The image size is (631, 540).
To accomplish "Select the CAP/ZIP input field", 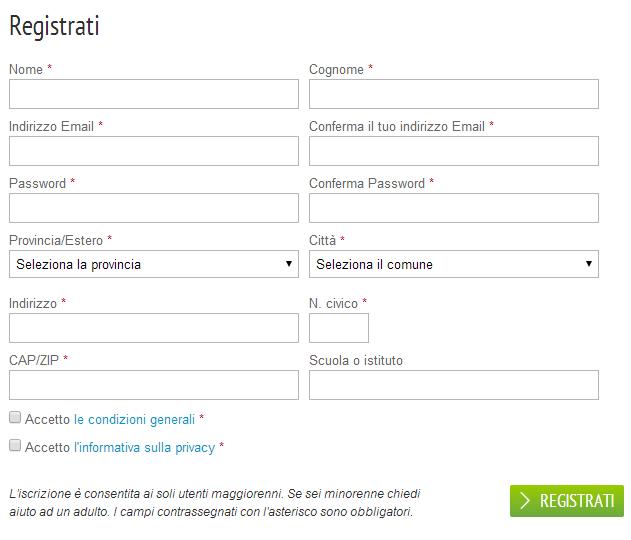I will point(154,385).
